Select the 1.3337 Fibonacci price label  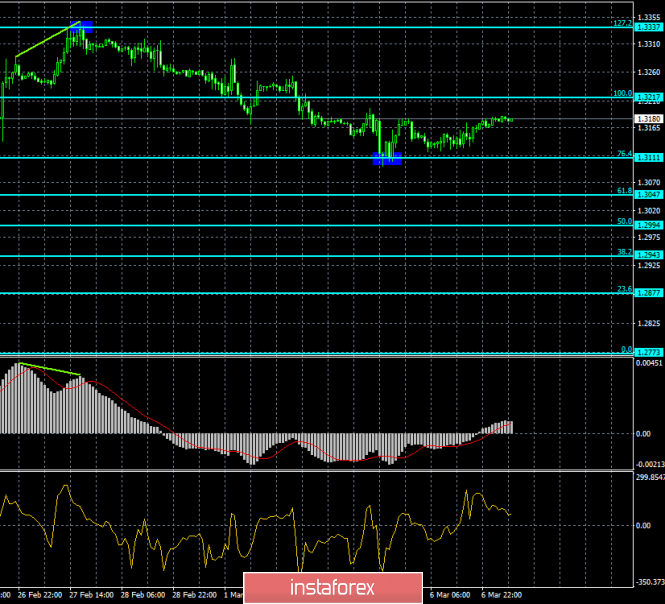(x=648, y=27)
